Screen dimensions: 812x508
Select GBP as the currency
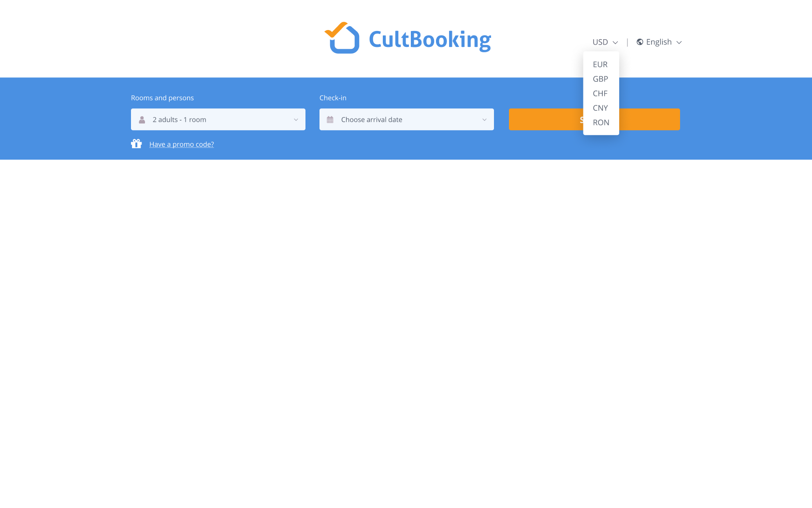pyautogui.click(x=600, y=79)
